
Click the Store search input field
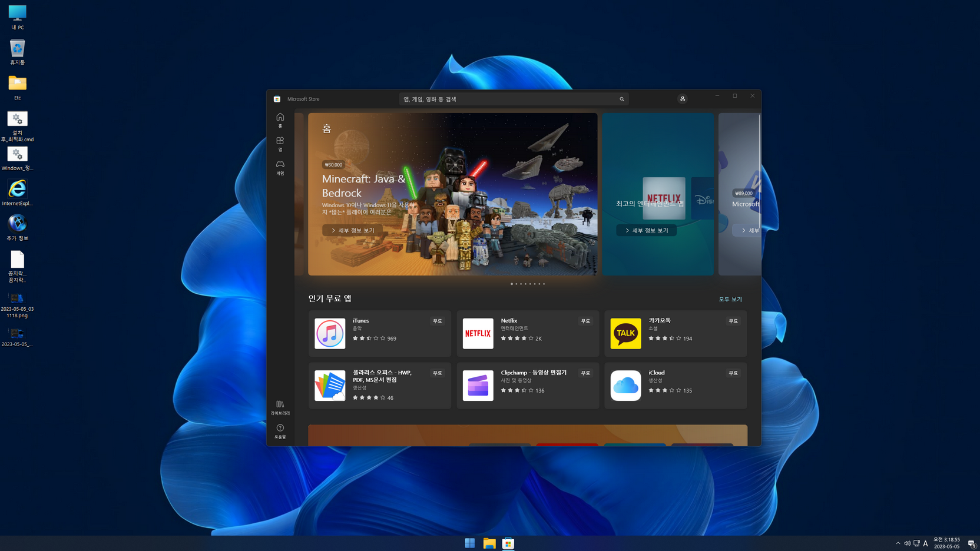pyautogui.click(x=514, y=99)
